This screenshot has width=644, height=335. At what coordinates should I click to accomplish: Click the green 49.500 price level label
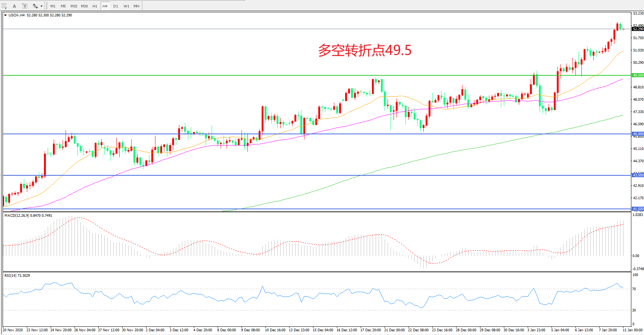coord(638,75)
